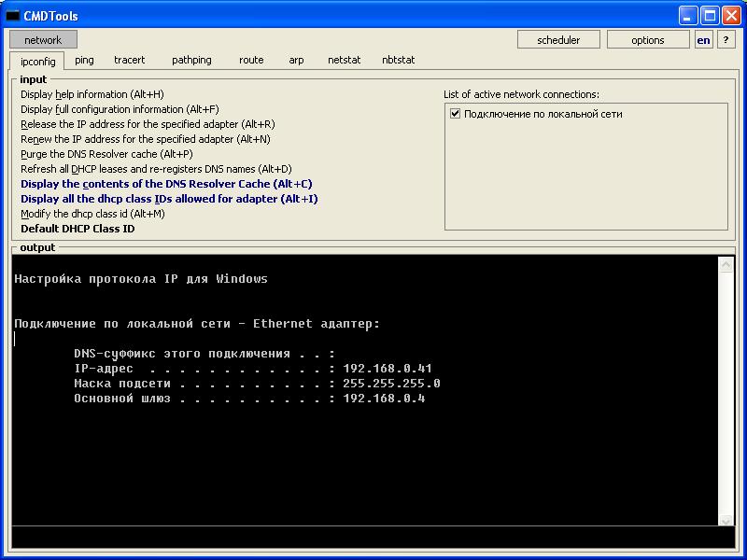Switch to the ping tab
Image resolution: width=747 pixels, height=560 pixels.
84,60
